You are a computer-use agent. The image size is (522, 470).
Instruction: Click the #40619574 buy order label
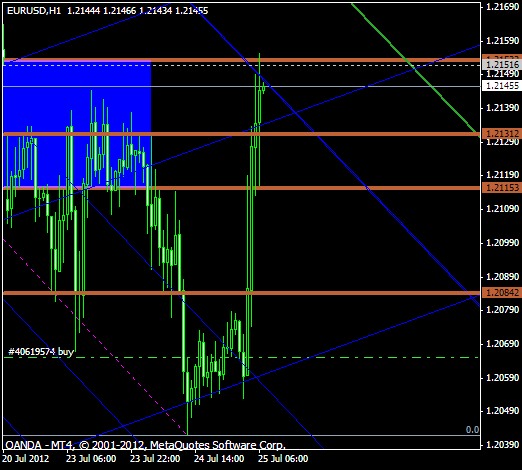41,352
